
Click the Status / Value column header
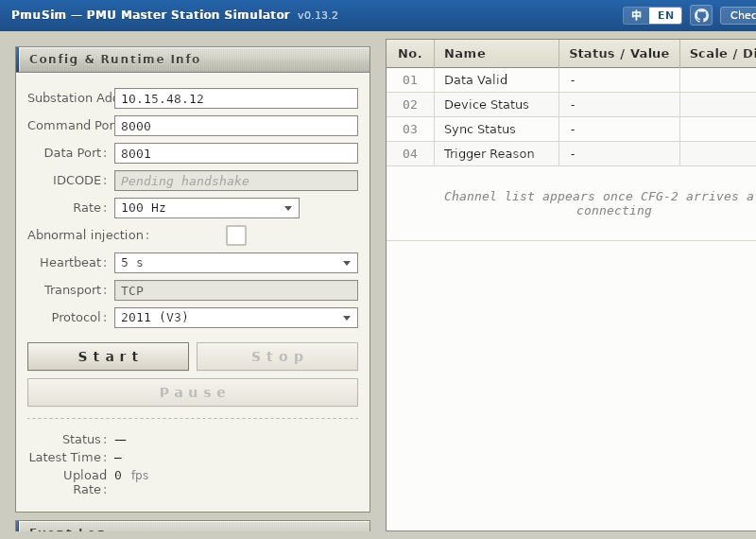tap(620, 54)
